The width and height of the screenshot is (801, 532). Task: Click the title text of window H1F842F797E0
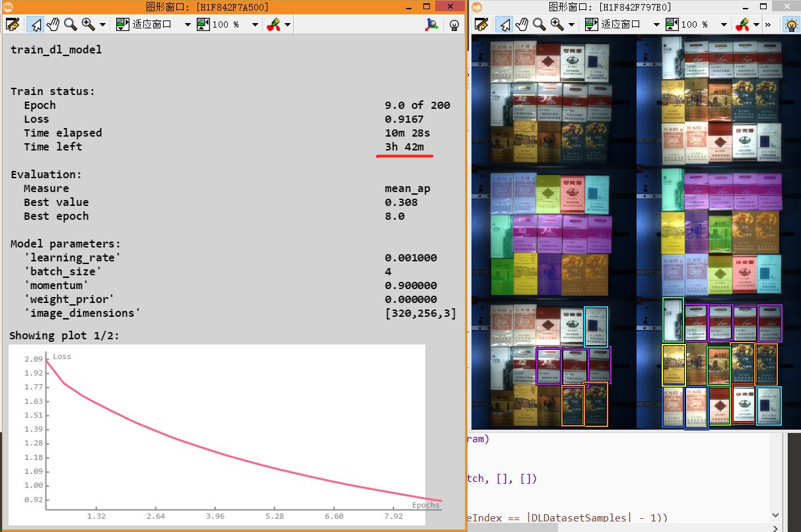[609, 7]
